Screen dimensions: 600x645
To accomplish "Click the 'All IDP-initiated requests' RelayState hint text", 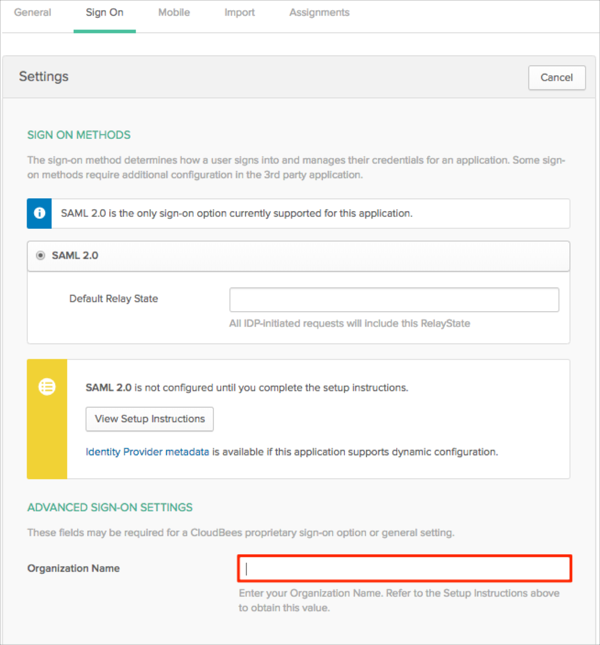I will 349,323.
